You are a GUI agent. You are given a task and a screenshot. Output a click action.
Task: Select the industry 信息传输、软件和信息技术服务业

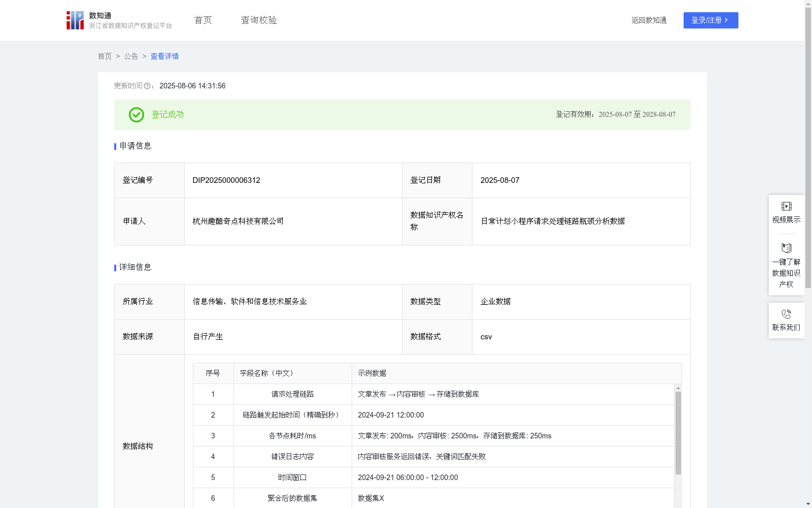(x=250, y=302)
